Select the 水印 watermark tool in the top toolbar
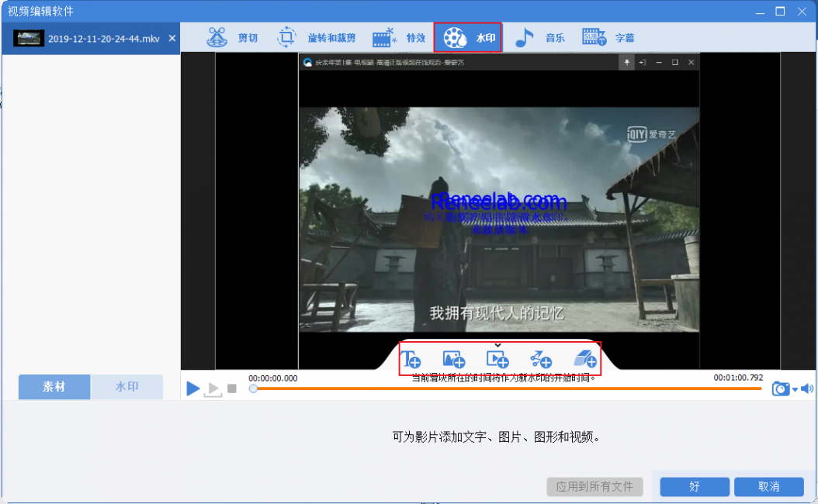The width and height of the screenshot is (818, 504). (x=467, y=37)
